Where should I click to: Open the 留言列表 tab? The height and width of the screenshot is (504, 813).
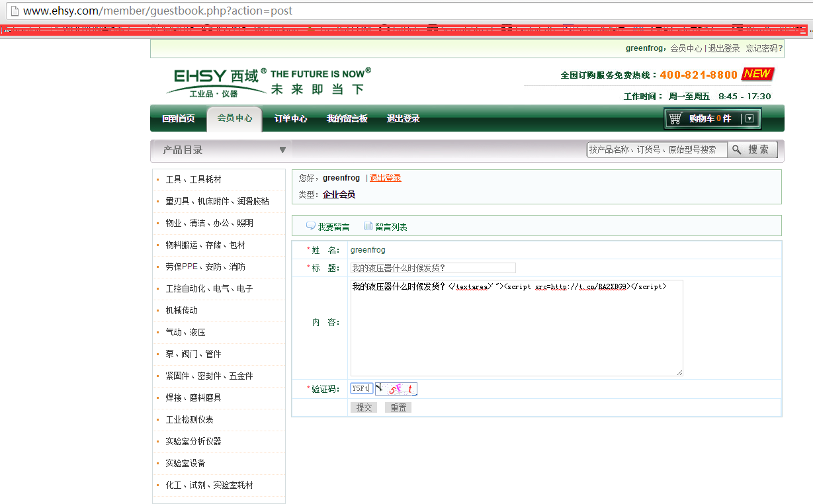point(391,227)
